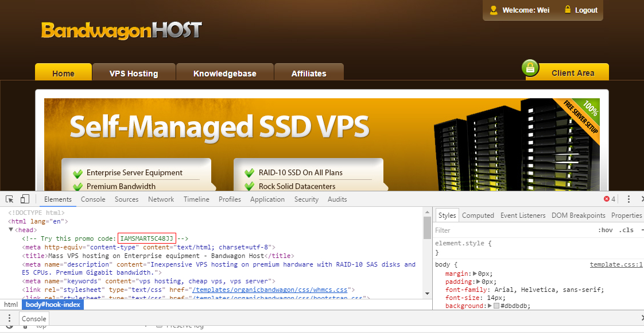The height and width of the screenshot is (335, 644).
Task: Toggle the :hov element state button
Action: tap(606, 230)
